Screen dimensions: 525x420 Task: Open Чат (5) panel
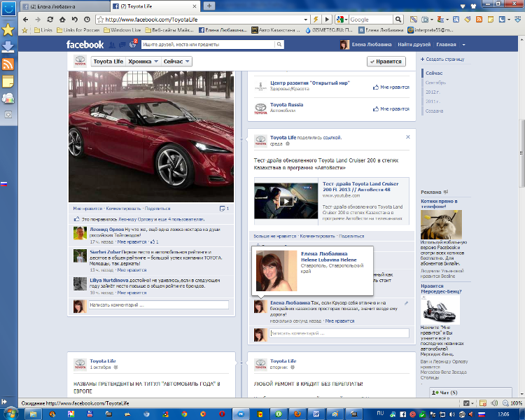pos(470,393)
